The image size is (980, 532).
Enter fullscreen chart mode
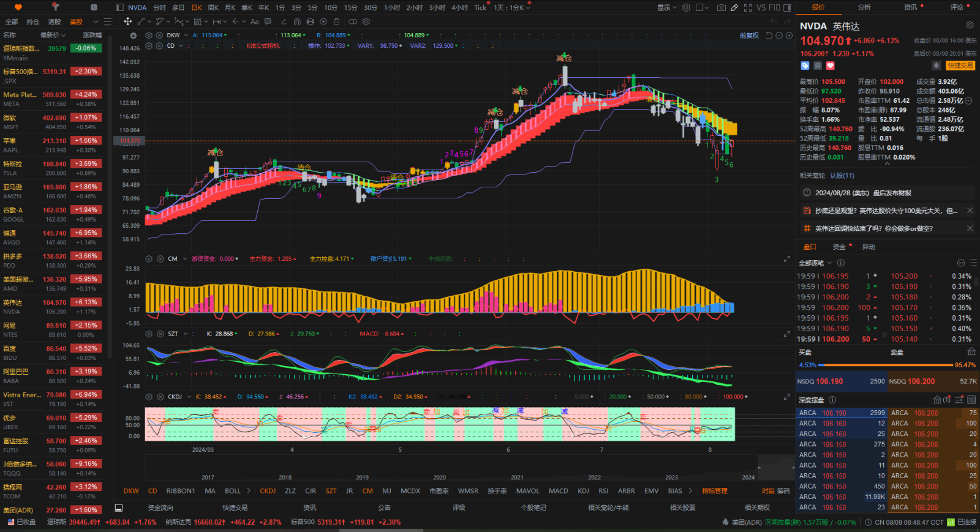(748, 7)
